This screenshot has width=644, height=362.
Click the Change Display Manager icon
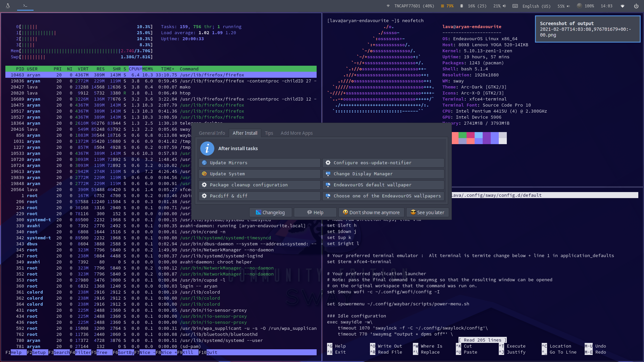pyautogui.click(x=328, y=174)
